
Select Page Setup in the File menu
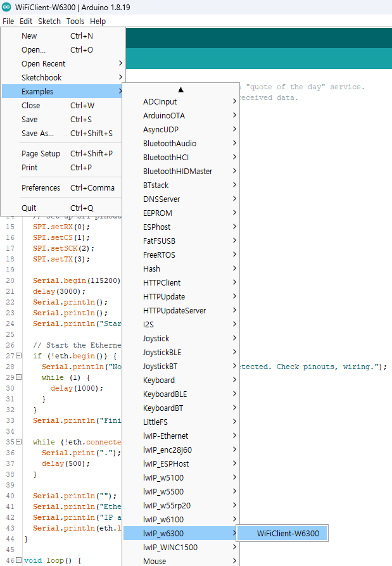pos(41,153)
